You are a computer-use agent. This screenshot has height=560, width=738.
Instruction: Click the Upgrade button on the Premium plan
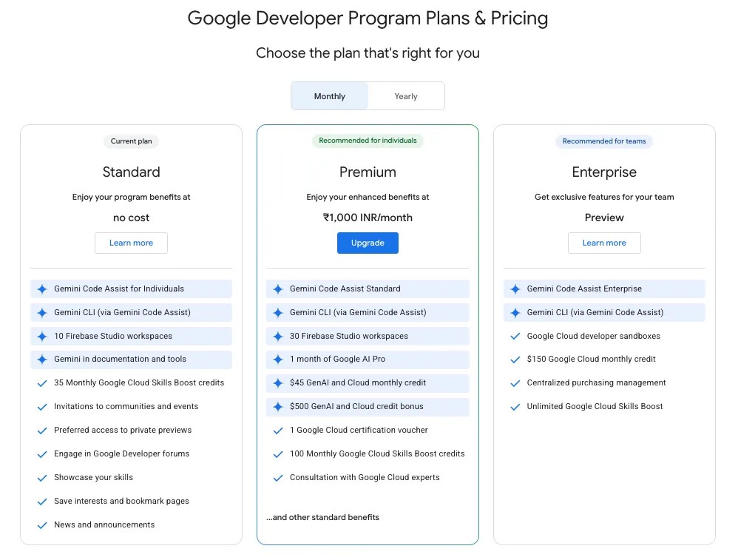point(368,243)
